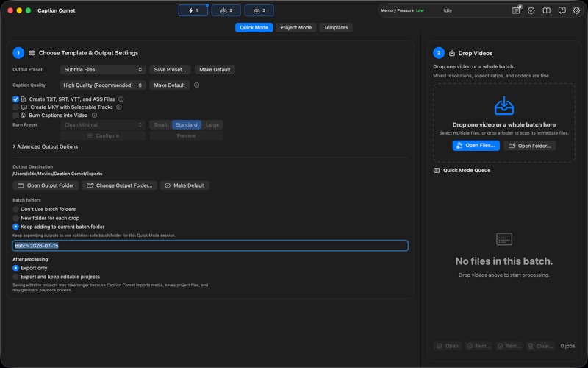Viewport: 588px width, 368px height.
Task: Switch to Templates tab
Action: [x=336, y=28]
